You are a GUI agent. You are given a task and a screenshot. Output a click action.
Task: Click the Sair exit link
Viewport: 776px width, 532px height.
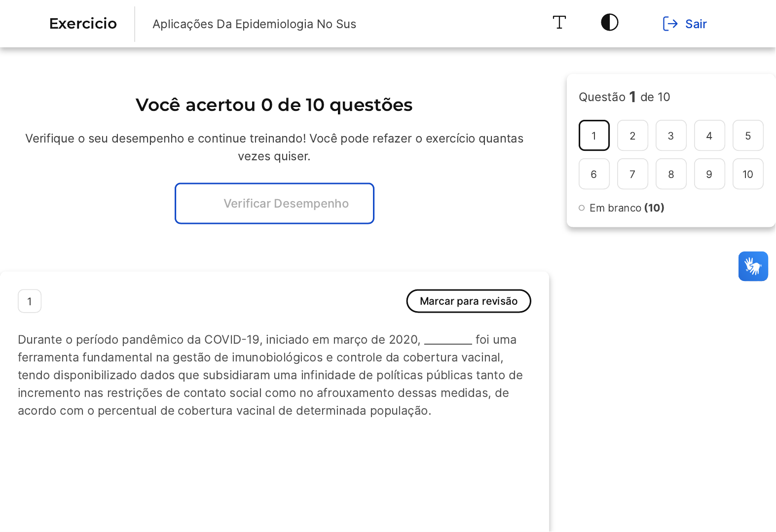(x=685, y=24)
